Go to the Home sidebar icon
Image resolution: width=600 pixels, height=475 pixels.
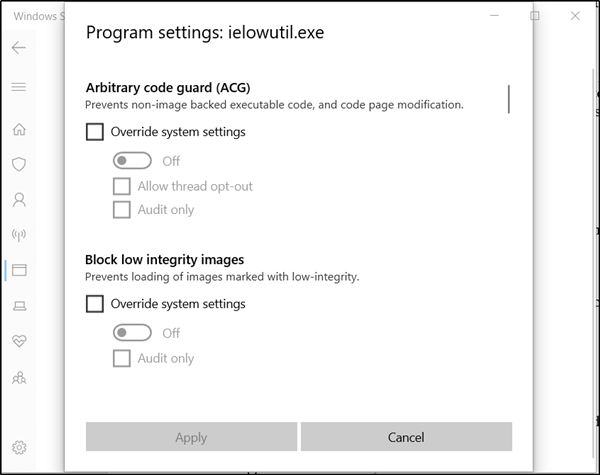click(19, 129)
